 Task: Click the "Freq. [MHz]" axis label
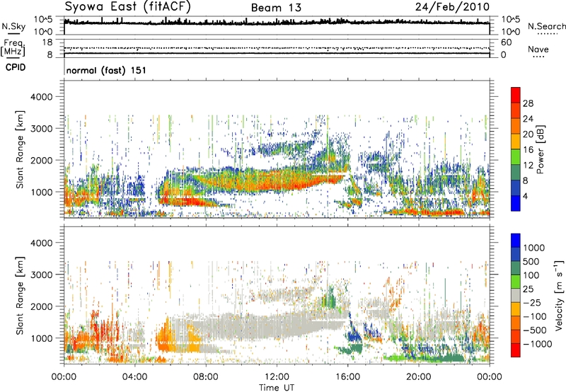click(x=13, y=47)
